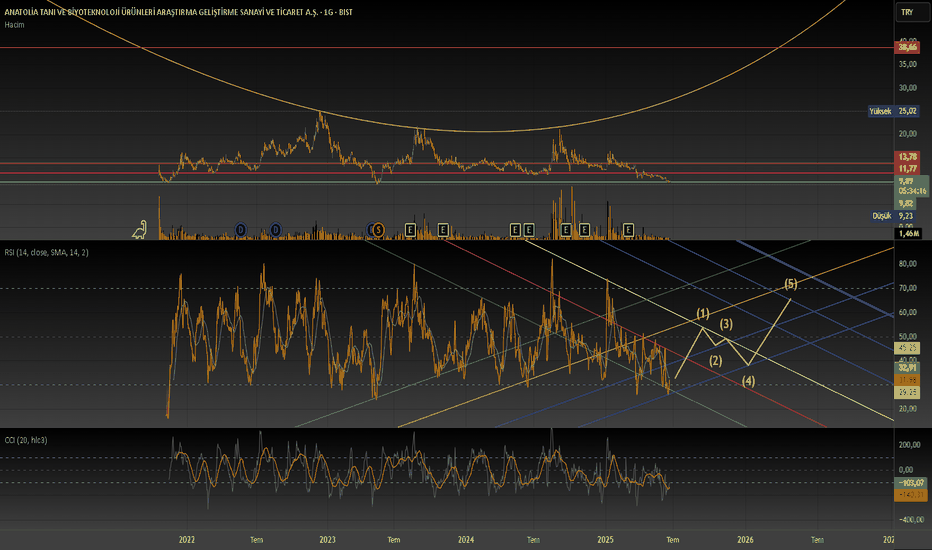Click the current price label with countdown 05:34:16
932x550 pixels.
pyautogui.click(x=912, y=186)
